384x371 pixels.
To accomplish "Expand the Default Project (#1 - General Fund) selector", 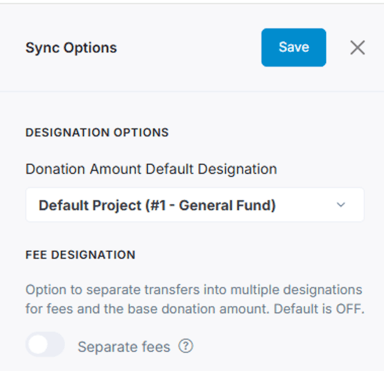I will pos(195,205).
